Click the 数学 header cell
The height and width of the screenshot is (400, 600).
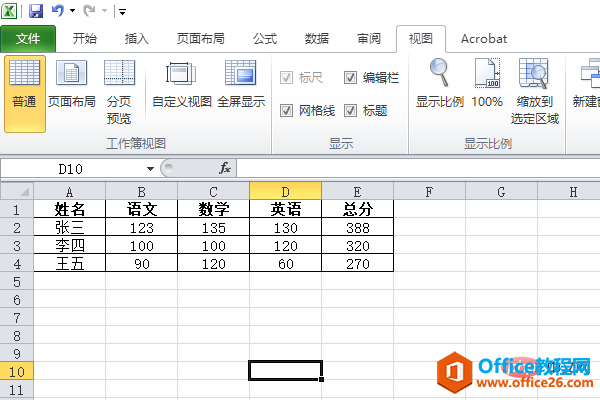(214, 209)
